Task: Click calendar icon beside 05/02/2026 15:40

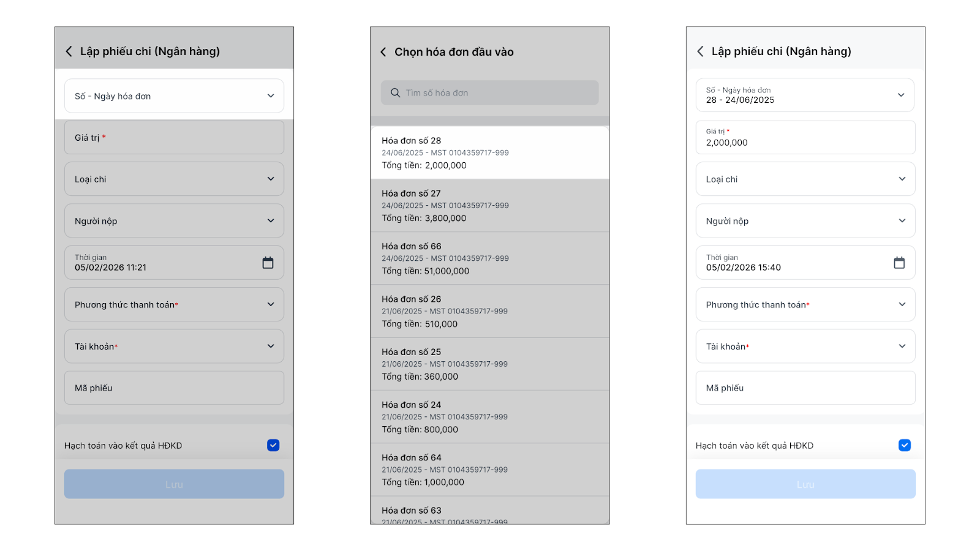Action: point(899,263)
